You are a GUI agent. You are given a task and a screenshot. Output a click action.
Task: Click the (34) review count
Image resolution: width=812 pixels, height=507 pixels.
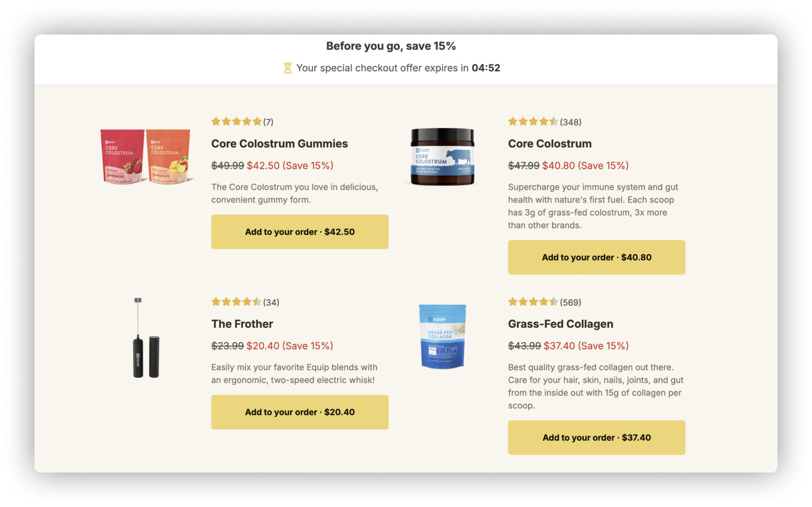tap(271, 302)
